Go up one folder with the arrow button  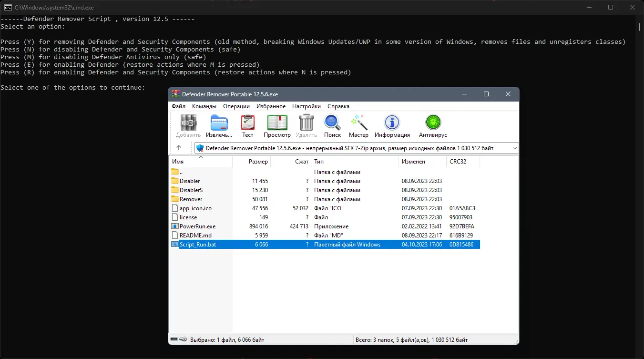[x=179, y=148]
